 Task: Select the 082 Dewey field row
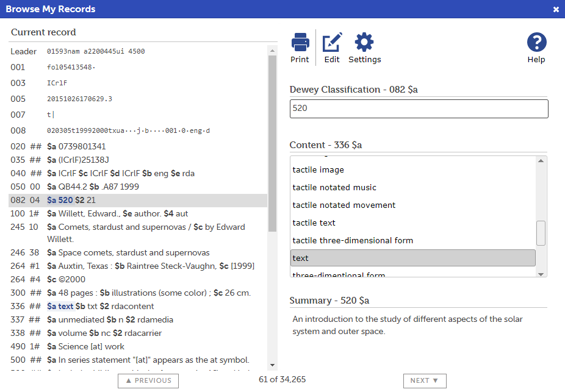[x=137, y=201]
